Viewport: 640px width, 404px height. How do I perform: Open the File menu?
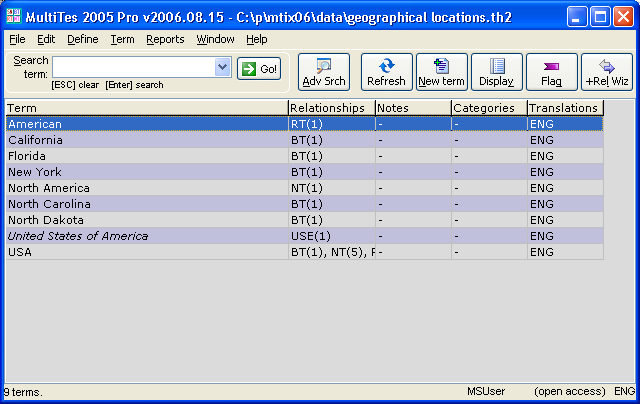[x=17, y=39]
